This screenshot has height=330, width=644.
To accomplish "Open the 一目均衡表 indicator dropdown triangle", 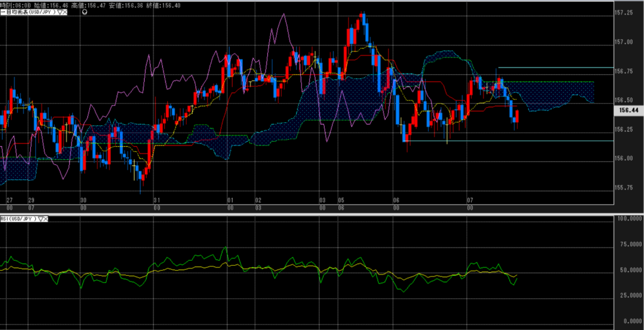I will click(x=58, y=13).
